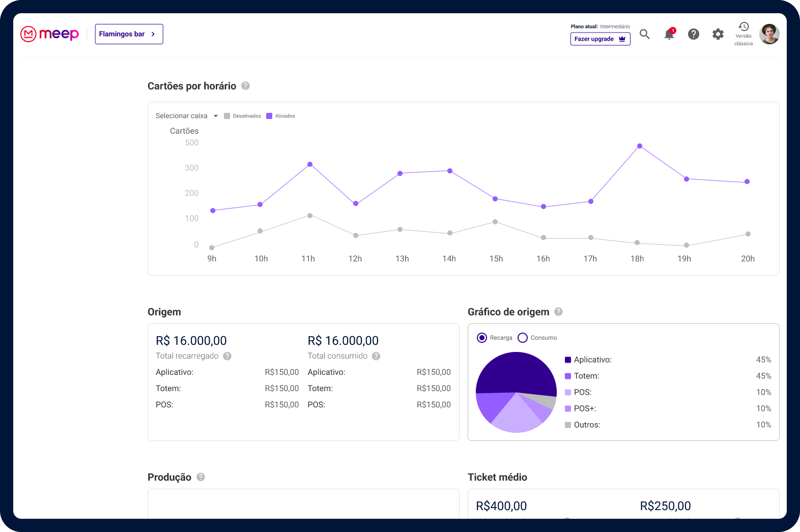Open the Selecionar caixa dropdown
Image resolution: width=800 pixels, height=532 pixels.
click(x=187, y=116)
